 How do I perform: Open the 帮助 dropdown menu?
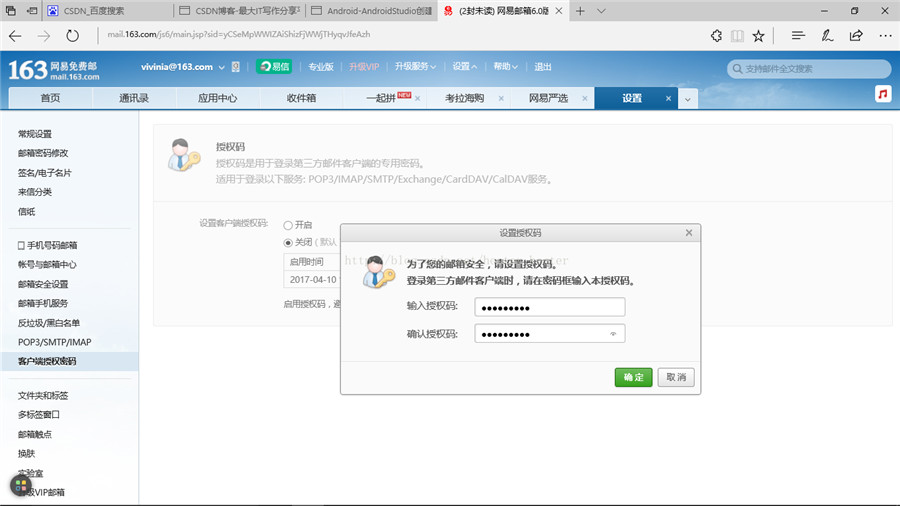click(x=505, y=67)
